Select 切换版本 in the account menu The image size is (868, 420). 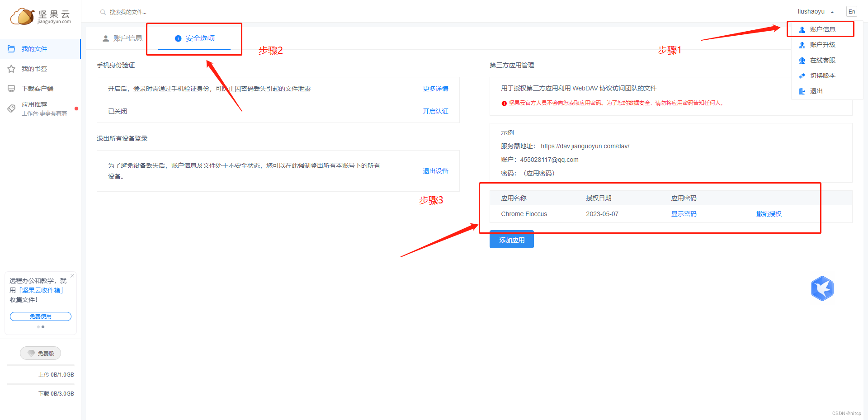coord(823,76)
